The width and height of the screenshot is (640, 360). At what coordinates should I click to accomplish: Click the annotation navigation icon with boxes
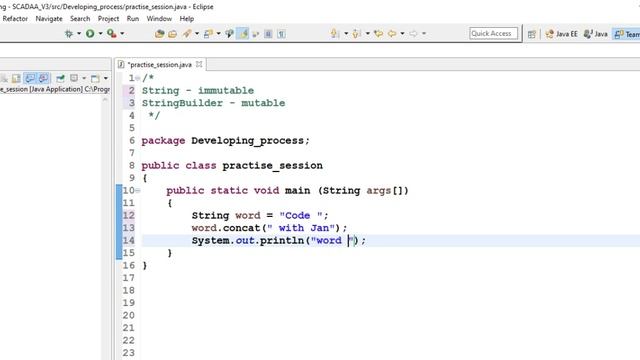point(208,34)
